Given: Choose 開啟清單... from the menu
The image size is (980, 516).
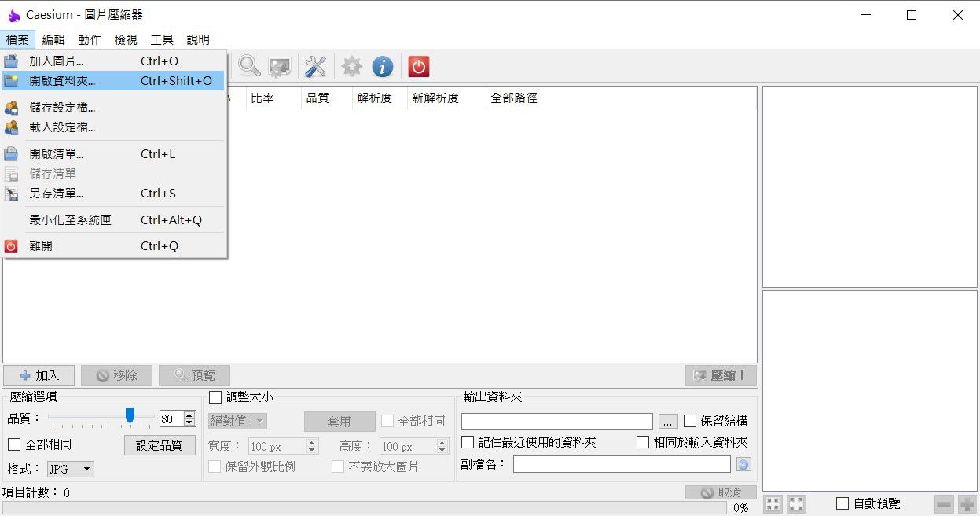Looking at the screenshot, I should 113,154.
